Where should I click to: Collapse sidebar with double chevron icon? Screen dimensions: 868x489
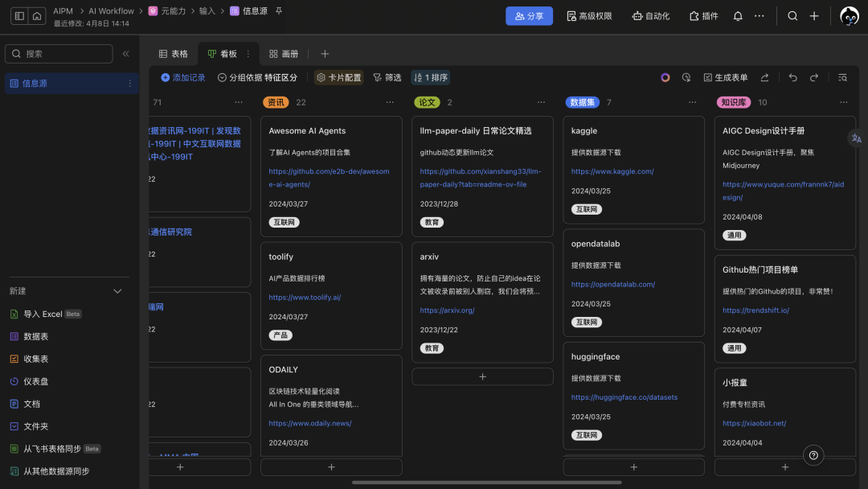pyautogui.click(x=125, y=54)
